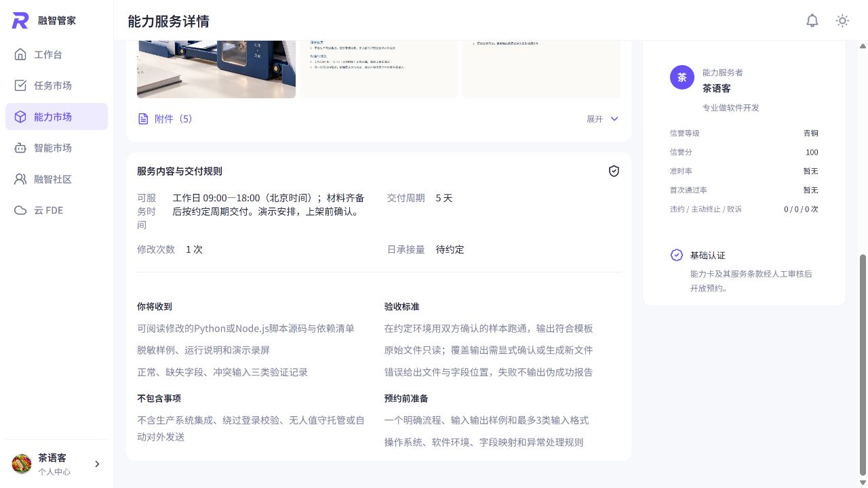This screenshot has width=868, height=488.
Task: Click 验收标准 heading
Action: tap(402, 307)
